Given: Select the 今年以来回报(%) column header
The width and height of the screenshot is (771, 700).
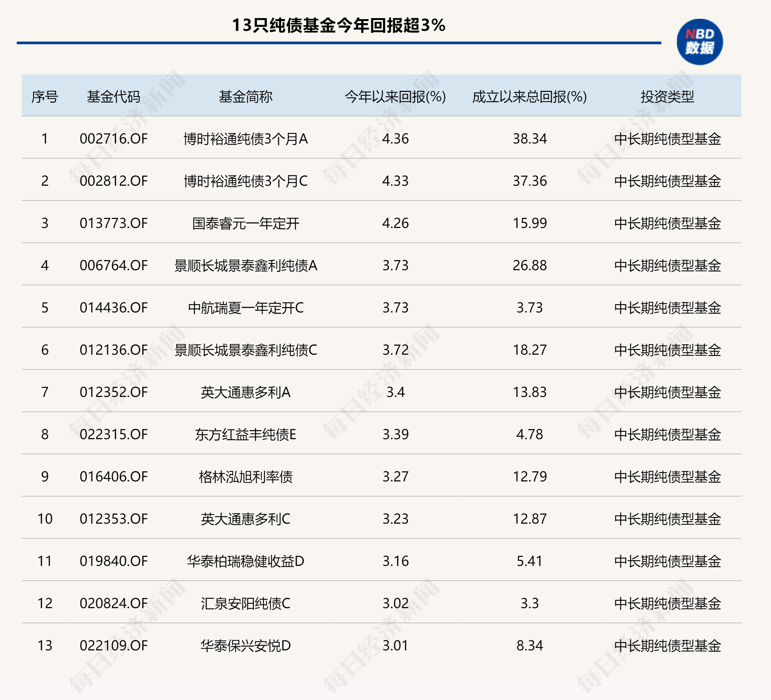Looking at the screenshot, I should [396, 97].
